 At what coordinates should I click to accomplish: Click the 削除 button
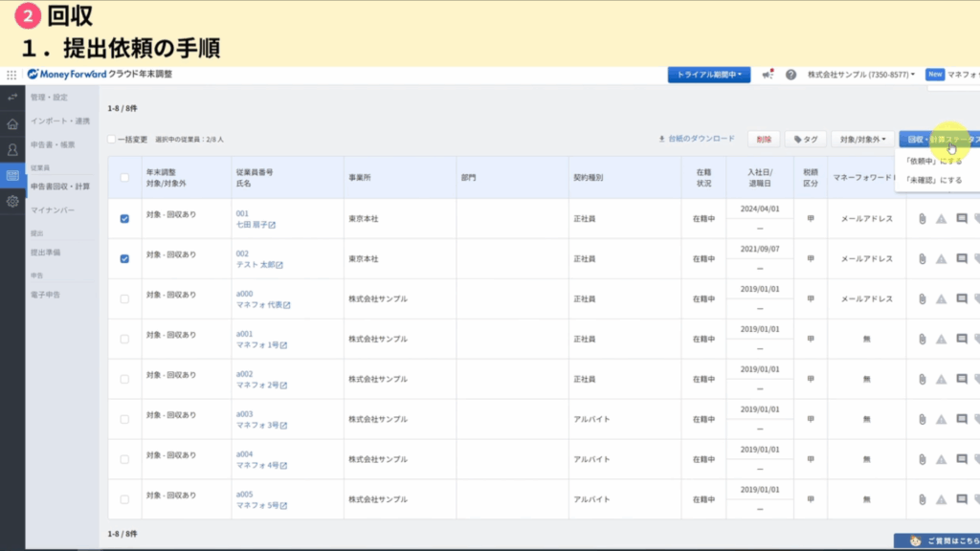pyautogui.click(x=764, y=140)
